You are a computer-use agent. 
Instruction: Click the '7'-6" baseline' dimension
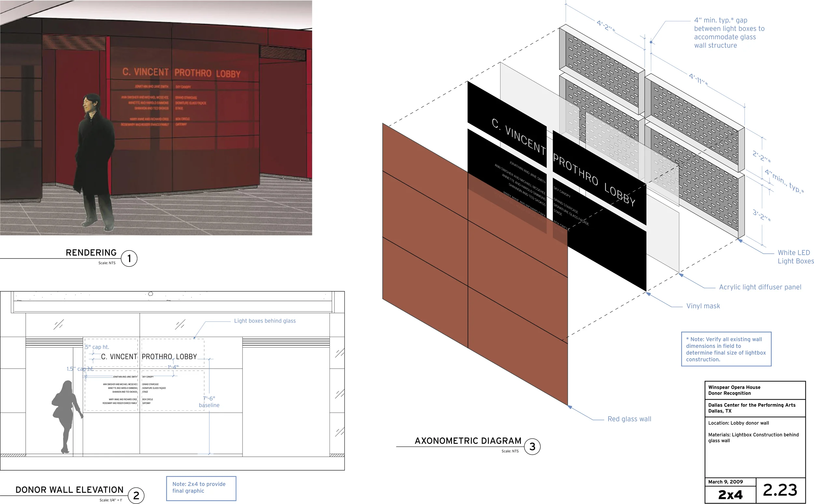pos(209,402)
